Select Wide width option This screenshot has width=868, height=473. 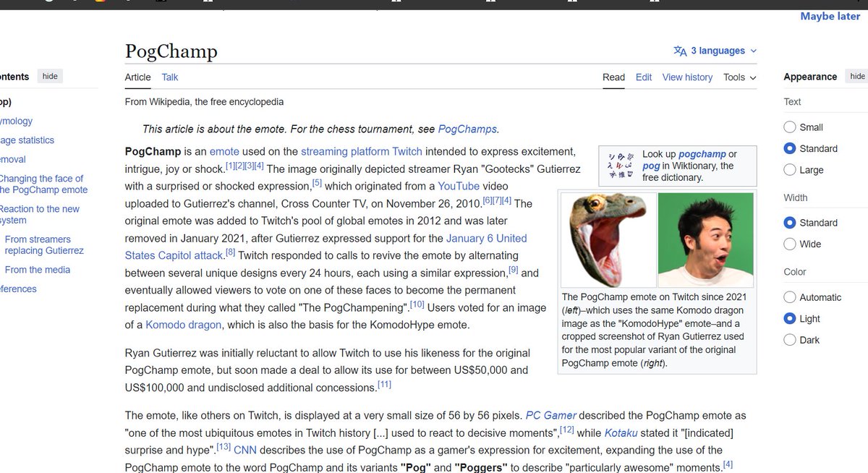tap(791, 244)
